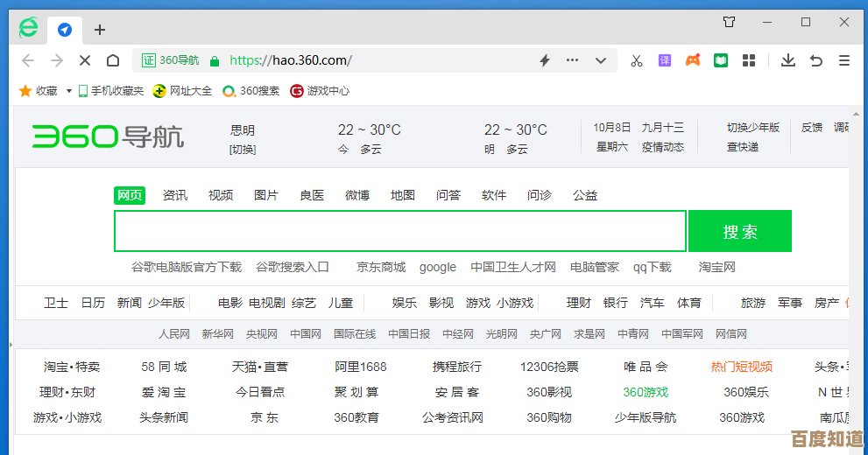The height and width of the screenshot is (455, 868).
Task: Click the lightning speed mode icon
Action: coord(544,60)
